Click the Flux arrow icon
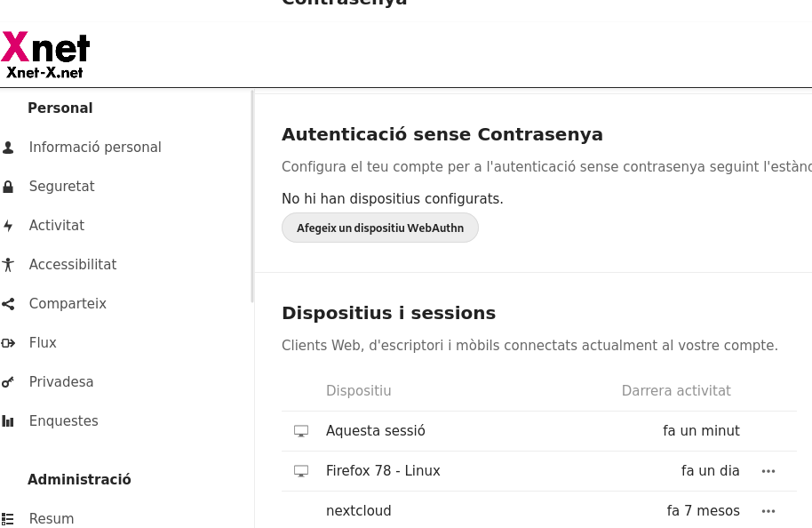This screenshot has width=812, height=528. [8, 343]
